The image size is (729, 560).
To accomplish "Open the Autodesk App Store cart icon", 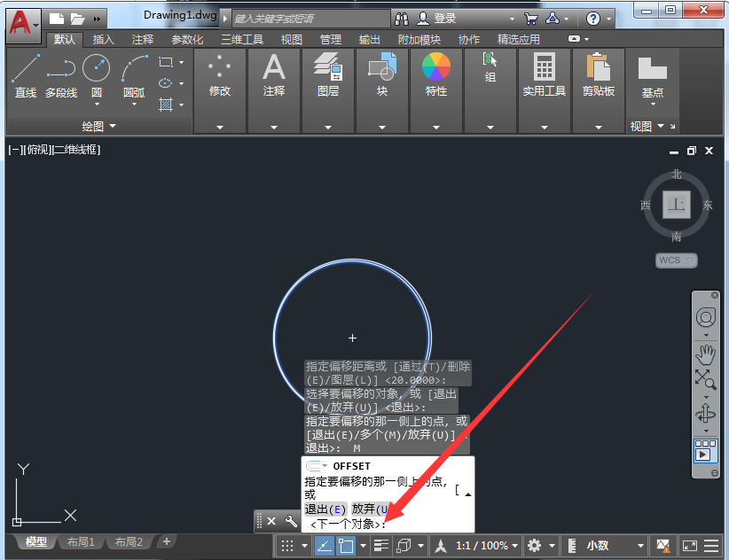I will pos(530,19).
